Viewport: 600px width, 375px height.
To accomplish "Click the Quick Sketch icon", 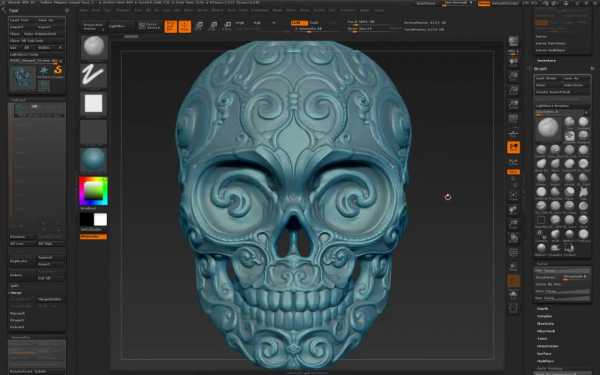I will [x=148, y=26].
